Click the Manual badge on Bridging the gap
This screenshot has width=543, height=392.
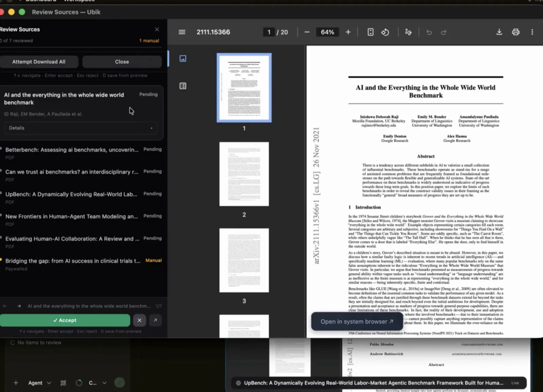[153, 260]
